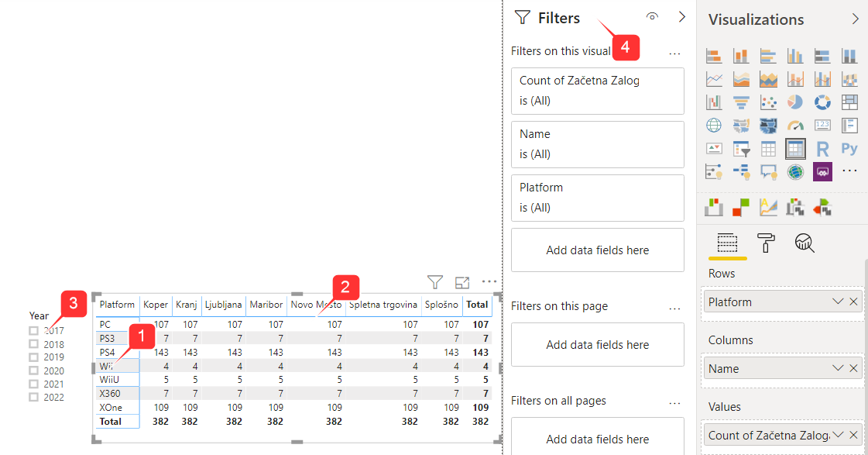Open the Platform filter card
This screenshot has width=868, height=455.
(x=597, y=198)
